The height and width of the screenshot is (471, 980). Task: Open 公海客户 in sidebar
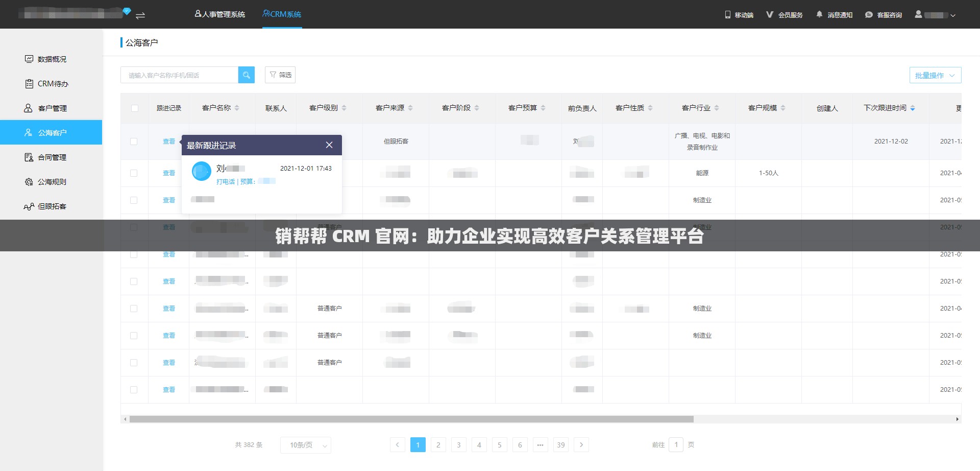(x=51, y=132)
